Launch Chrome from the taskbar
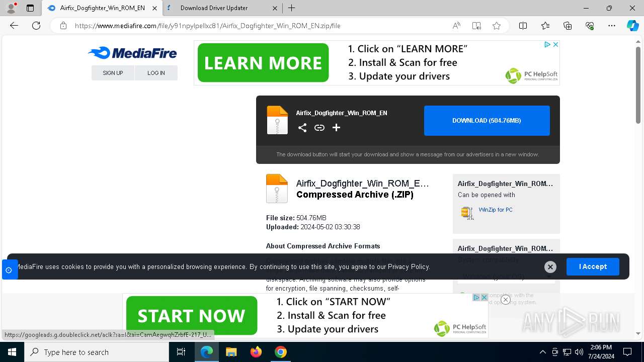This screenshot has height=362, width=644. 281,352
